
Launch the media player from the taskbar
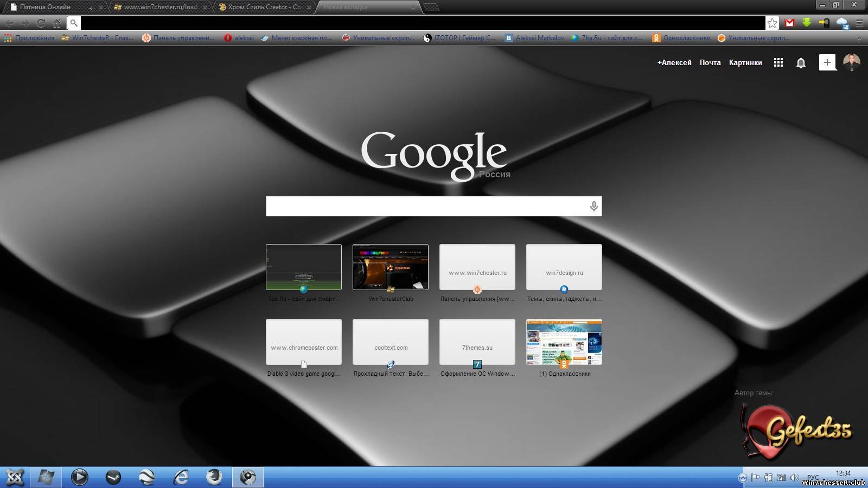point(80,477)
